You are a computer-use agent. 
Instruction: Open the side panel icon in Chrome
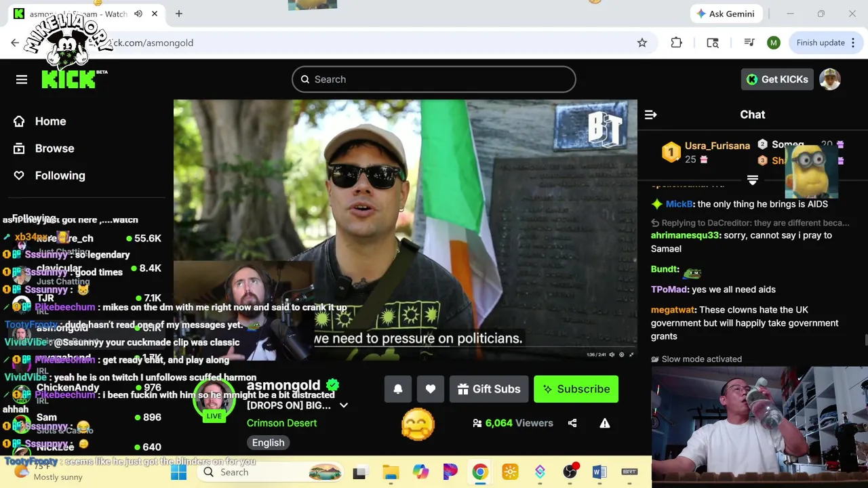(x=713, y=43)
